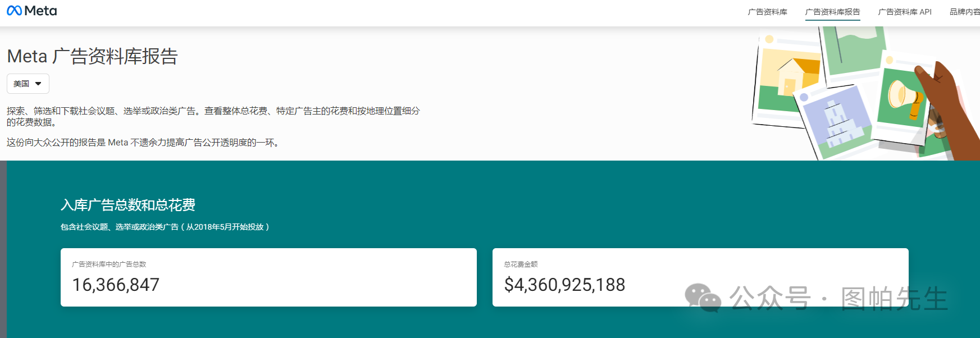Click the page title Meta 广告资料库报告
980x338 pixels.
click(x=92, y=56)
